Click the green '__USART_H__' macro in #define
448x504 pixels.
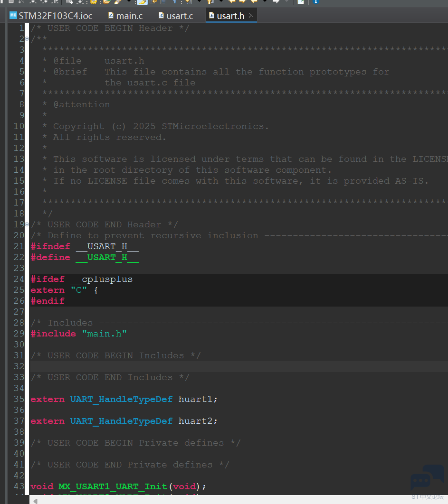point(107,258)
